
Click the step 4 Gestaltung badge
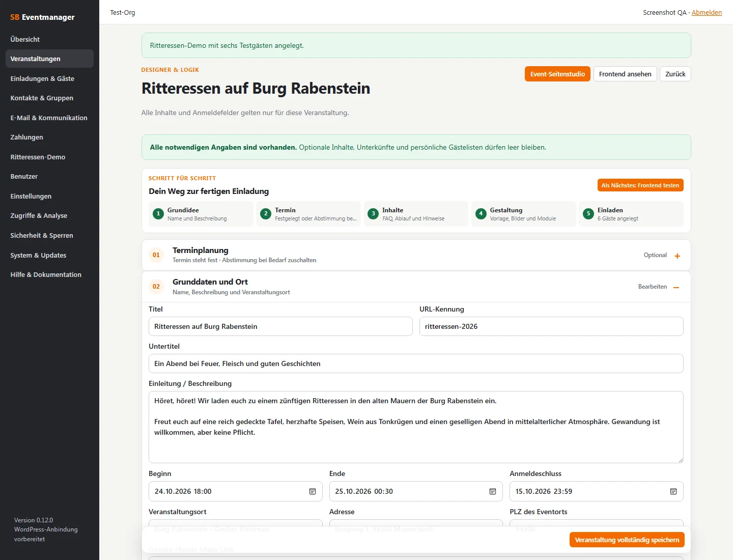481,214
